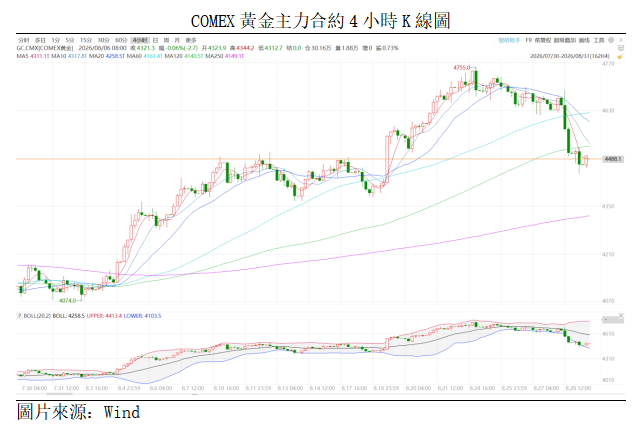Screen dimensions: 644x440
Task: Switch to the 日 daily tab
Action: pos(155,40)
